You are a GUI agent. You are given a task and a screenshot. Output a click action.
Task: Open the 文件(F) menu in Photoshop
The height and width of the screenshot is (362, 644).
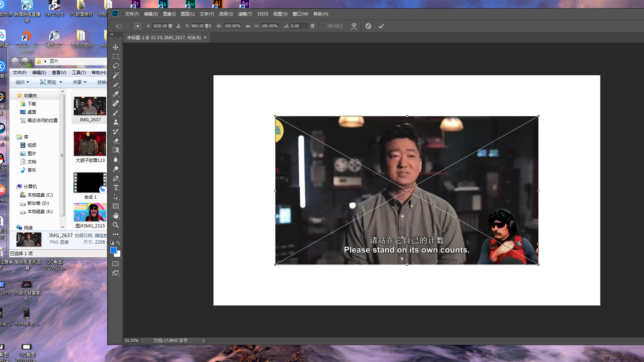point(131,14)
